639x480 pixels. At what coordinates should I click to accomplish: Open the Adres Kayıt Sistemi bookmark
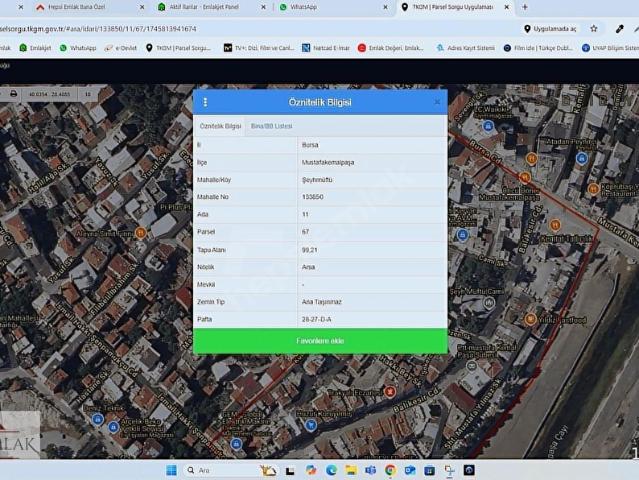[x=467, y=47]
